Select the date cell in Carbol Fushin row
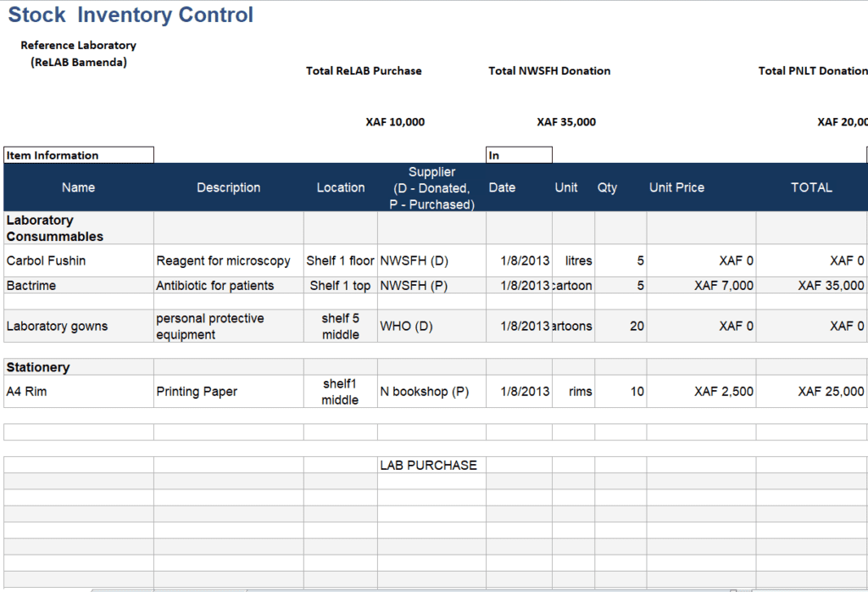Viewport: 868px width, 592px height. click(519, 261)
